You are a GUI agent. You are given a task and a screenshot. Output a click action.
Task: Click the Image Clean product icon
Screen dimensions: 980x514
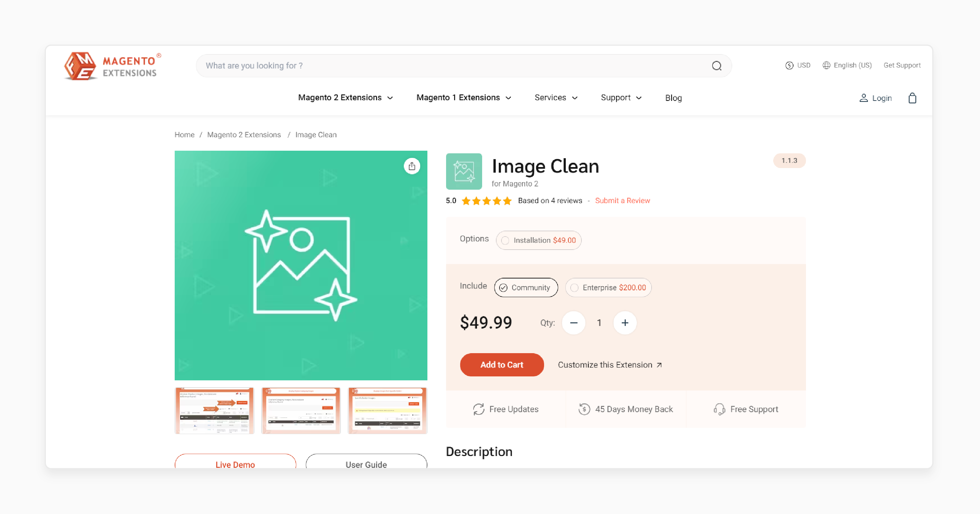(x=464, y=171)
